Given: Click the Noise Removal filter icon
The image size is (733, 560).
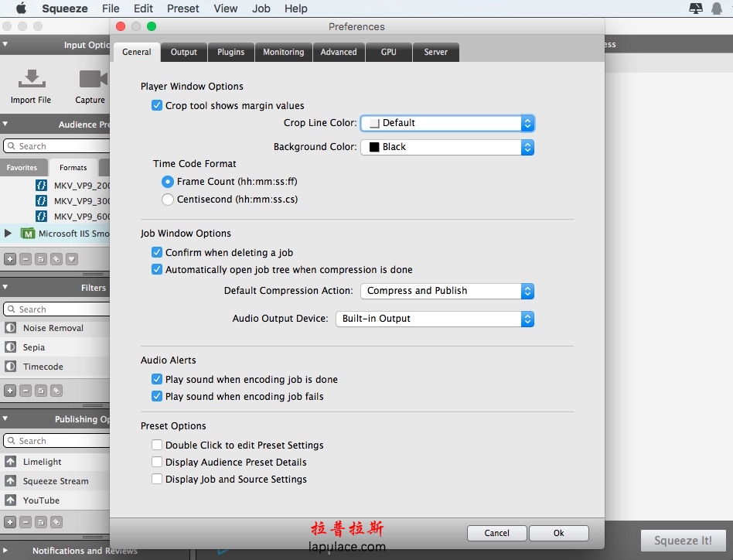Looking at the screenshot, I should pyautogui.click(x=10, y=328).
